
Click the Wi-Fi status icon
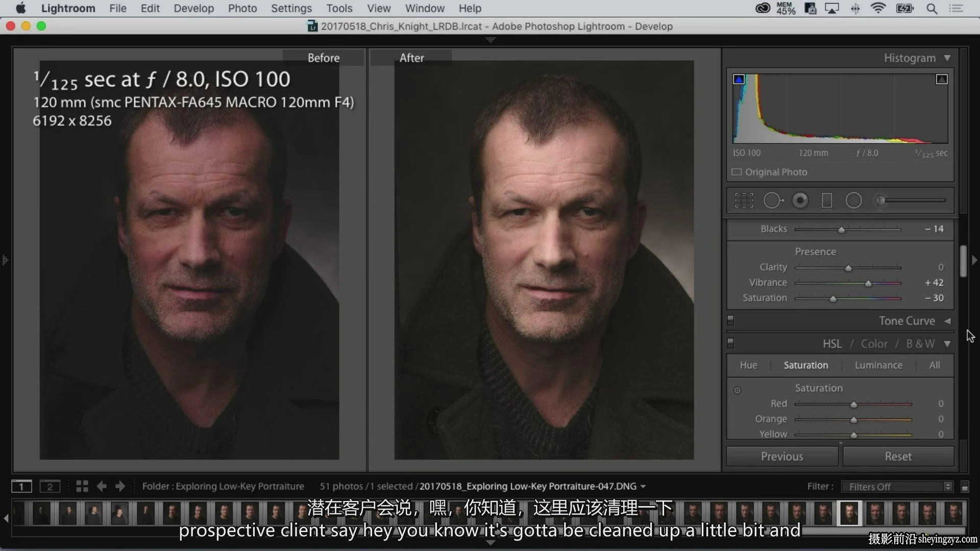click(x=878, y=8)
